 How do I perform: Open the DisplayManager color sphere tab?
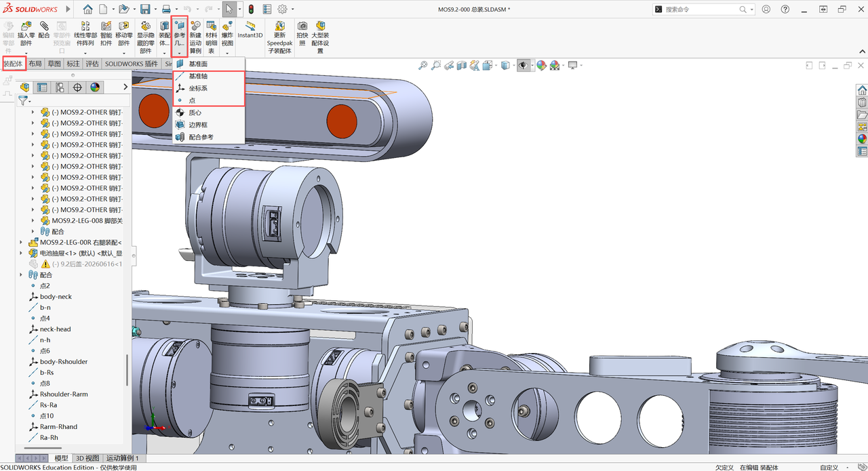(95, 87)
